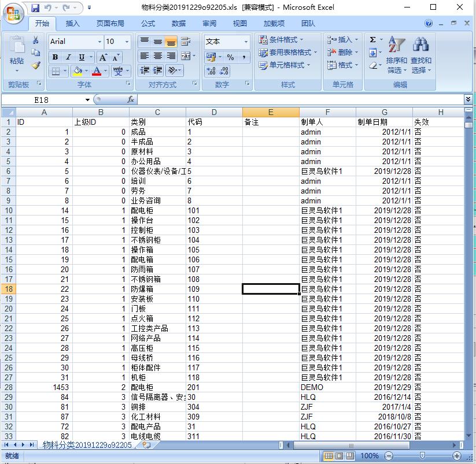Switch to the 插入 ribbon tab

(x=73, y=24)
